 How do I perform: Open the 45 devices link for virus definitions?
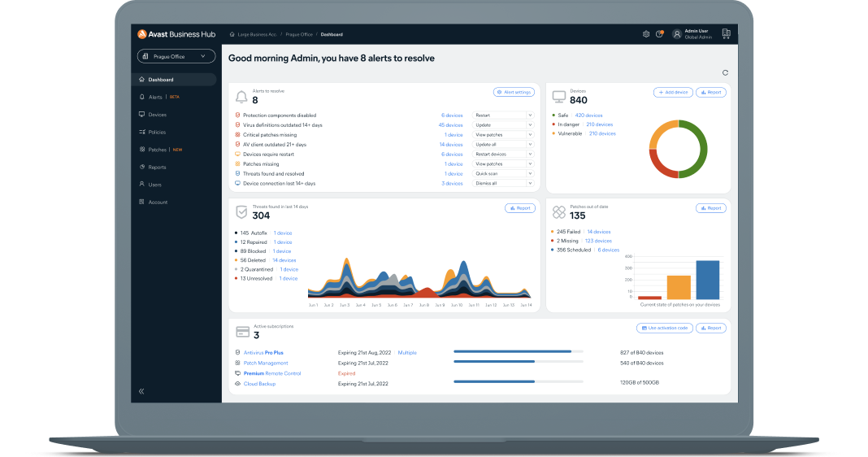coord(450,125)
